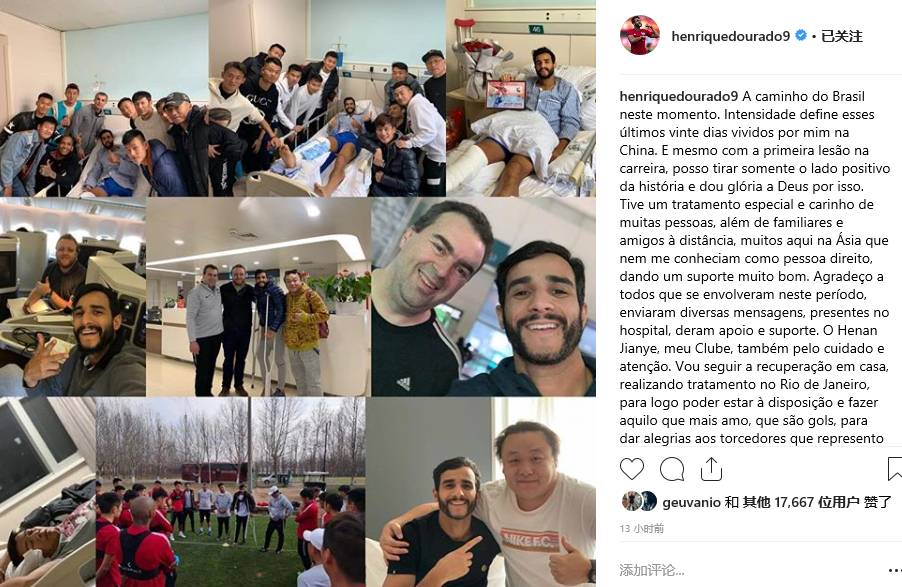Share the post using the share icon
This screenshot has width=902, height=587.
point(711,469)
